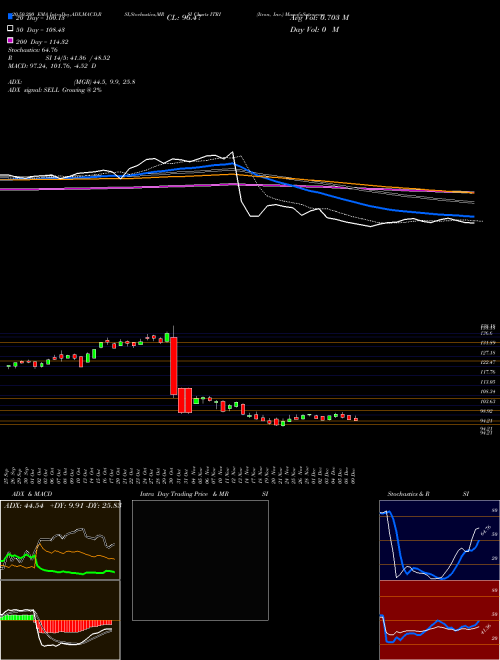
Task: Click the 122.47 price axis label
Action: [x=487, y=362]
